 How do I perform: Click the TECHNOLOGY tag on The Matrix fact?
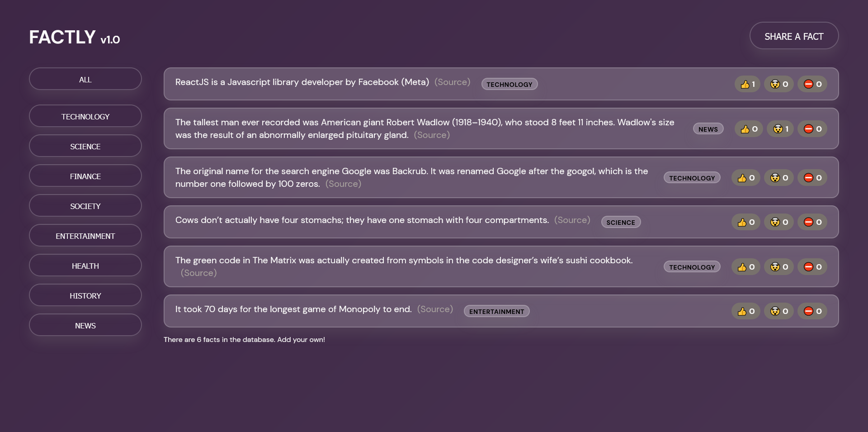tap(692, 266)
